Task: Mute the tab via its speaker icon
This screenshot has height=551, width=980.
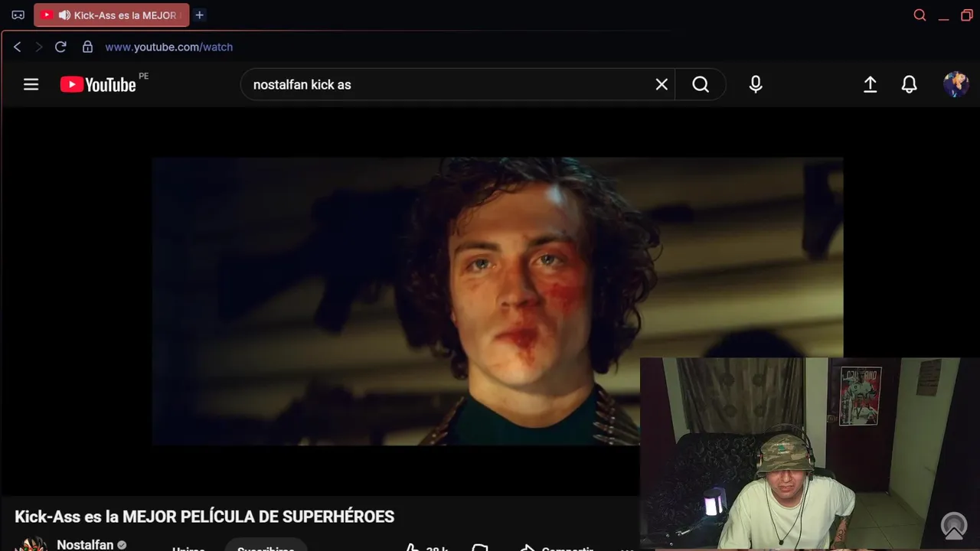Action: click(x=64, y=15)
